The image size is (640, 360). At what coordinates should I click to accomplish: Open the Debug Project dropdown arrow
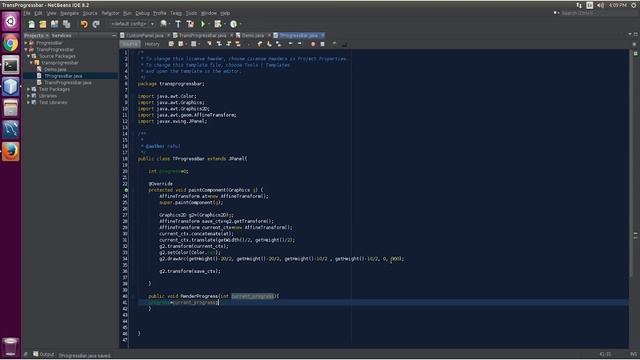(224, 24)
